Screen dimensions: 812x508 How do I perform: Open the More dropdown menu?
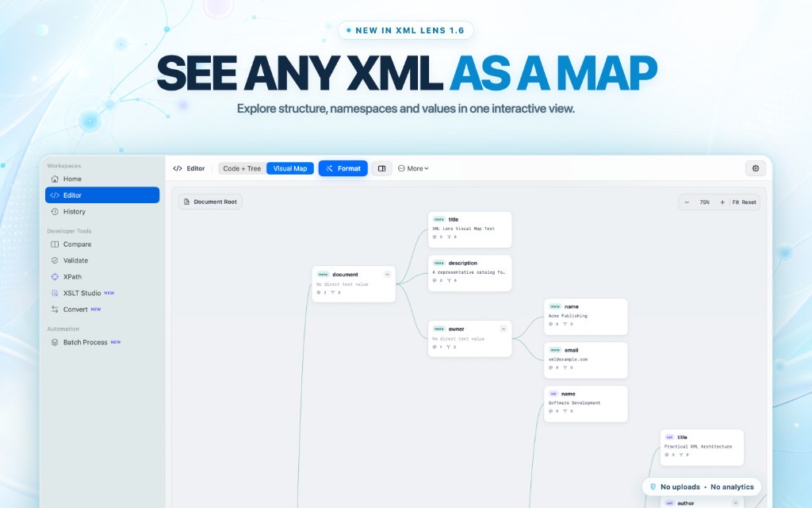413,168
